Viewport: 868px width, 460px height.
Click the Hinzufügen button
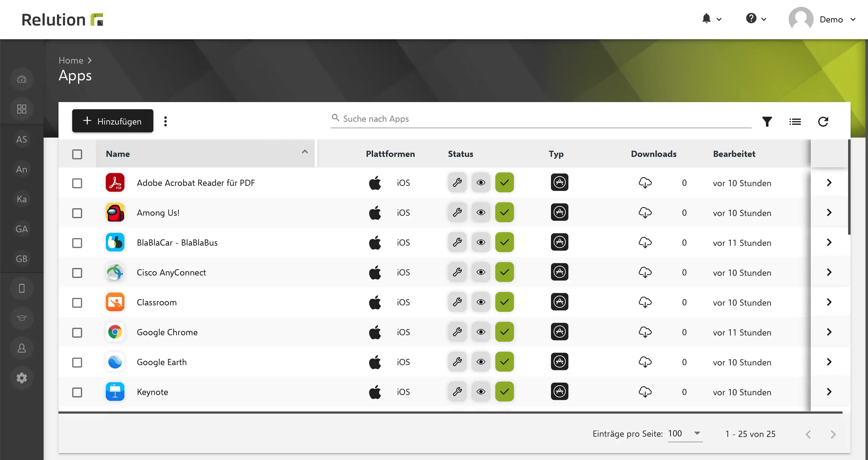[x=113, y=121]
